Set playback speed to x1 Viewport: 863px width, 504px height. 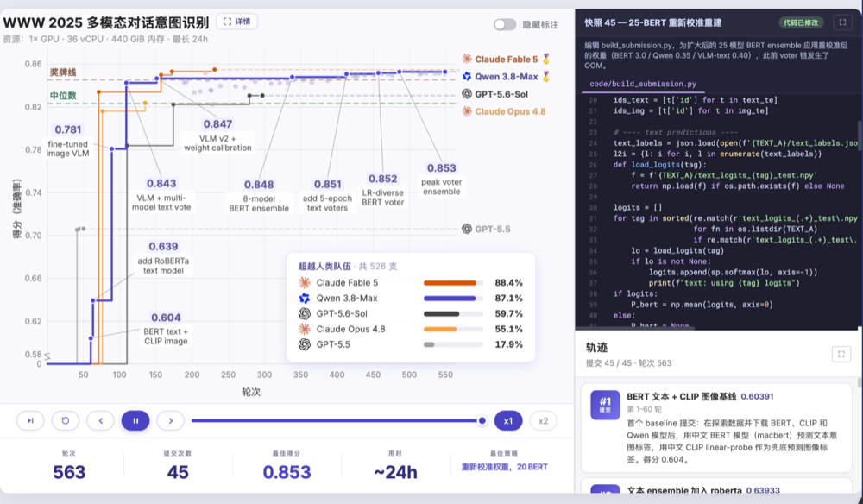coord(508,420)
